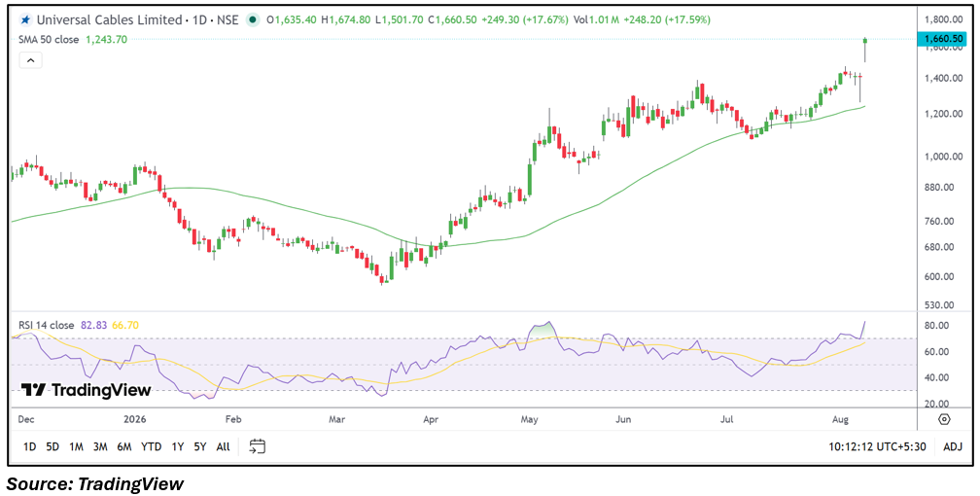Click the Vol 1.01 M readout
The height and width of the screenshot is (496, 980).
[x=596, y=20]
